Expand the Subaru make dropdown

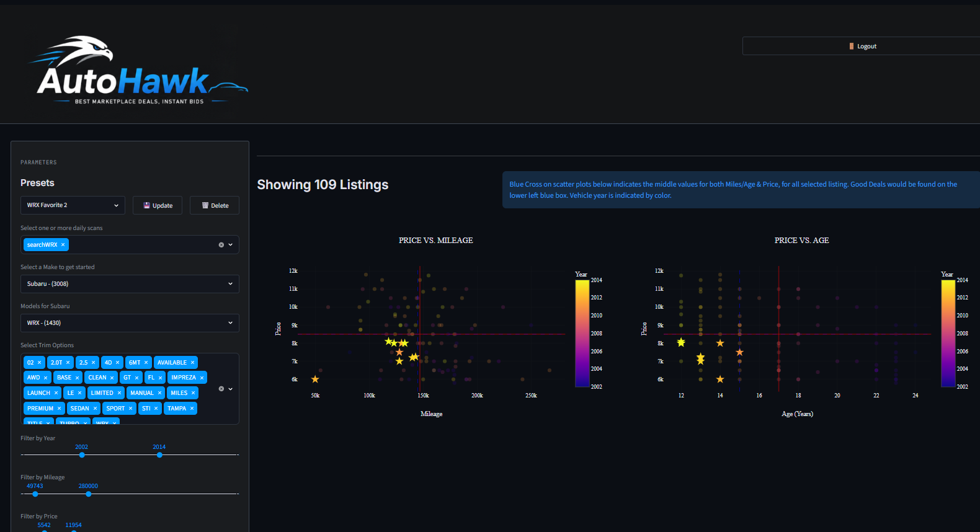point(130,284)
